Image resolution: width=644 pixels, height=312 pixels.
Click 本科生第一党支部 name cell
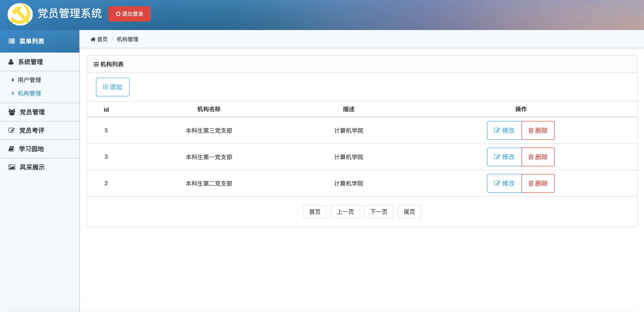(209, 157)
